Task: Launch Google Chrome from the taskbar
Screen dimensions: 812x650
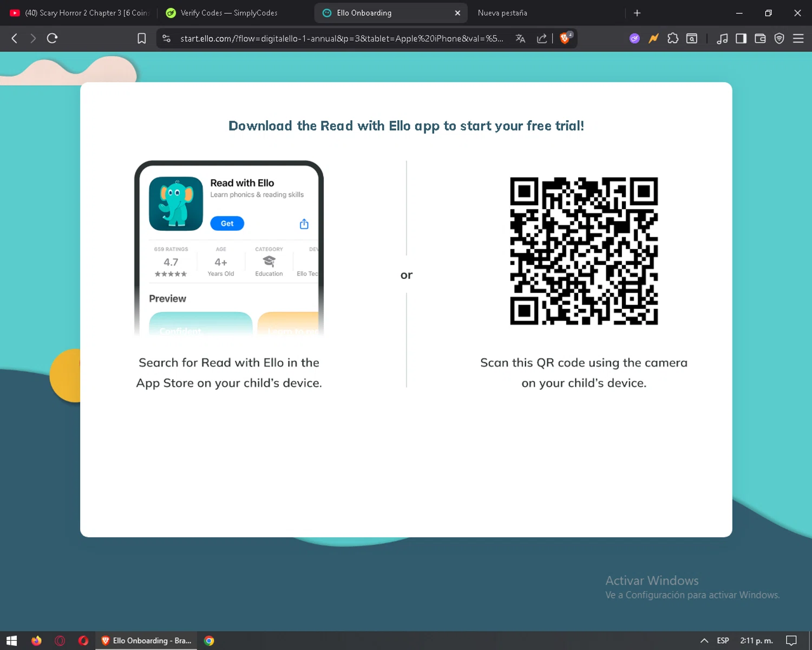Action: coord(209,641)
